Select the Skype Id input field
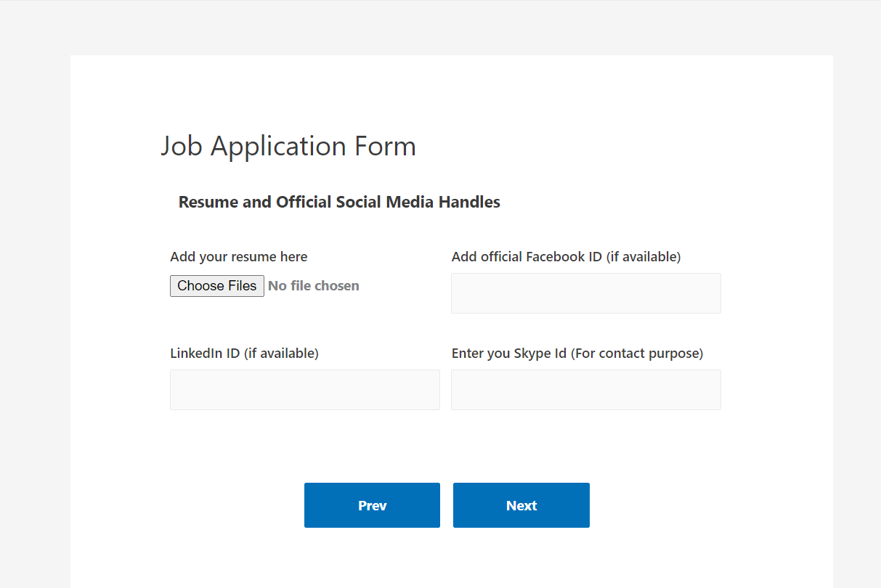The height and width of the screenshot is (588, 881). (585, 390)
